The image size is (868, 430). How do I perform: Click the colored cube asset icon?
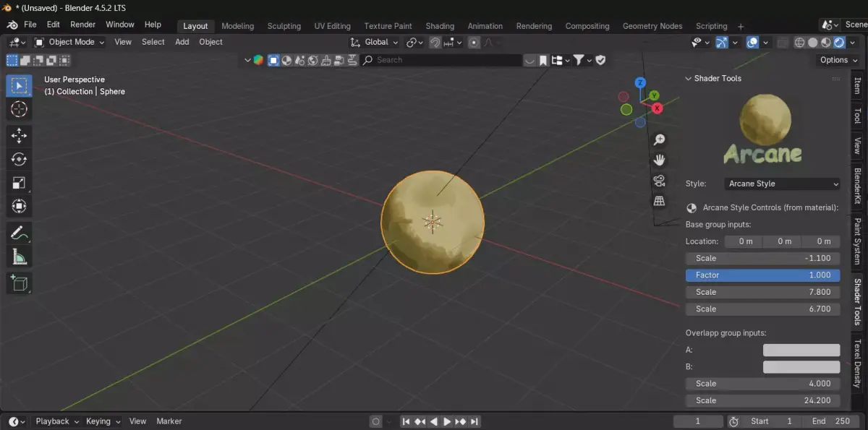click(x=258, y=60)
